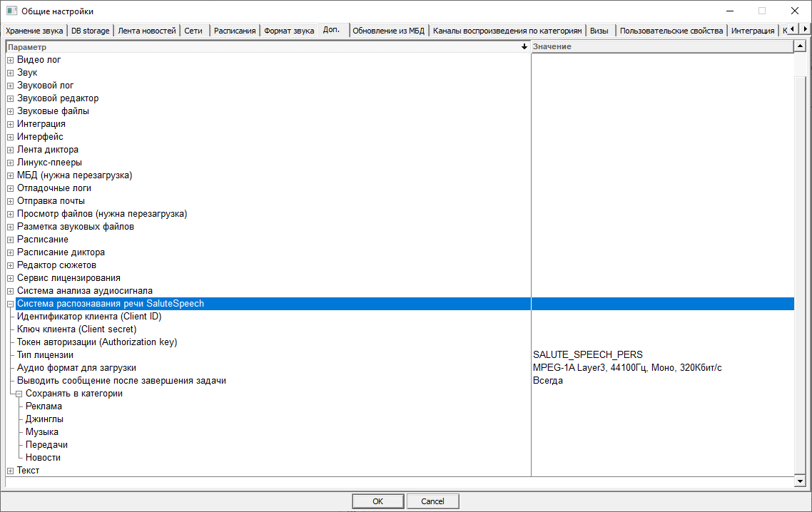Collapse the Сохранять в категории subtree
This screenshot has height=512, width=812.
[x=19, y=394]
